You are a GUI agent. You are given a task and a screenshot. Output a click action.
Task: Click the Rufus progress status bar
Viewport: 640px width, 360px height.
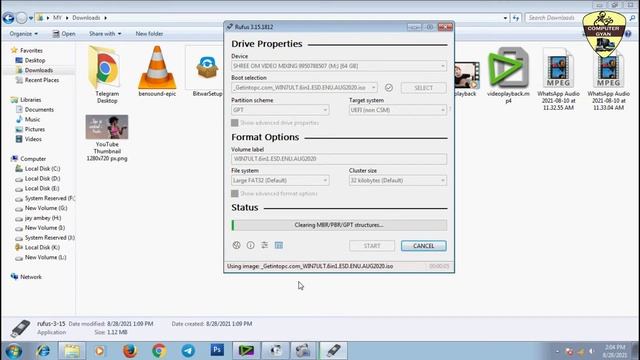(339, 225)
